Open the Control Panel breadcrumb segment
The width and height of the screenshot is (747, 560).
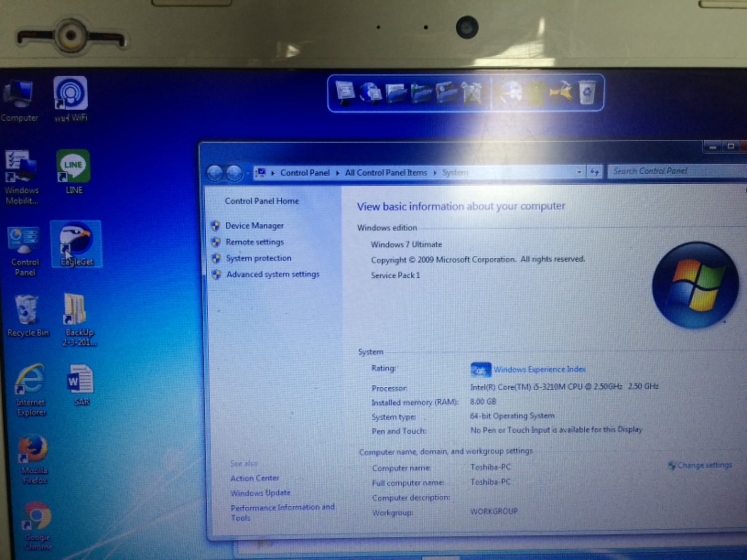305,173
